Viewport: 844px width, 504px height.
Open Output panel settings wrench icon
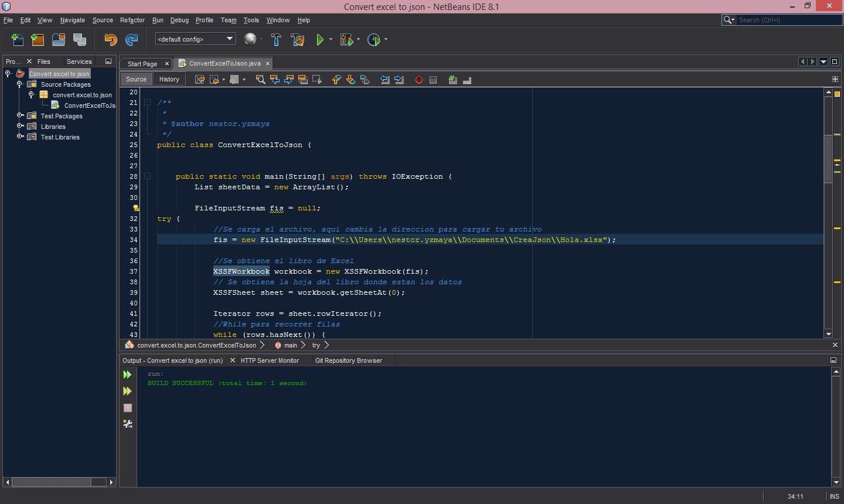click(127, 424)
